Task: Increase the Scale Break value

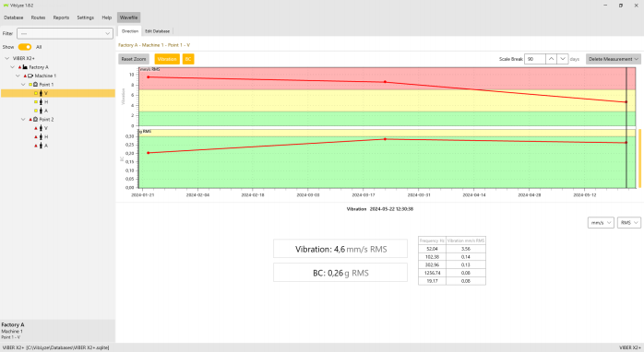Action: pyautogui.click(x=551, y=59)
